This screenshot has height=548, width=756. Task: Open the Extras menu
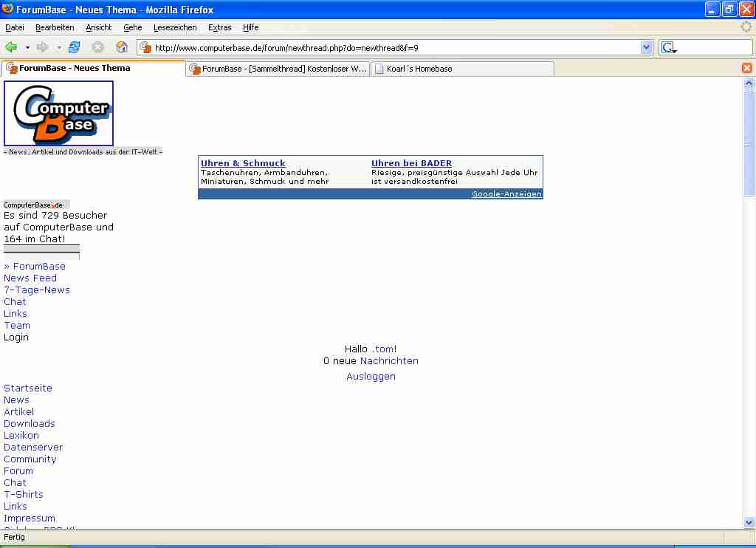click(x=220, y=27)
